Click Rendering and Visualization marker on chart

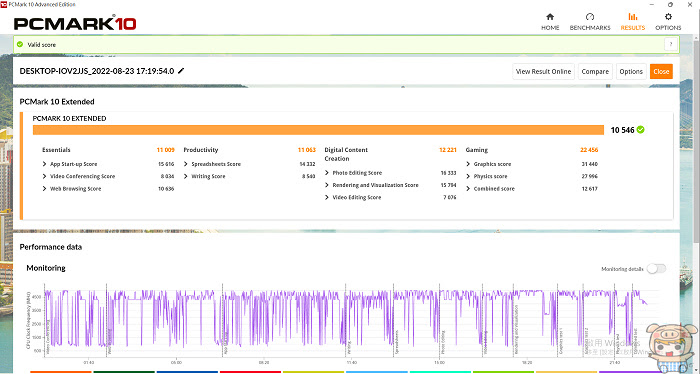(517, 329)
